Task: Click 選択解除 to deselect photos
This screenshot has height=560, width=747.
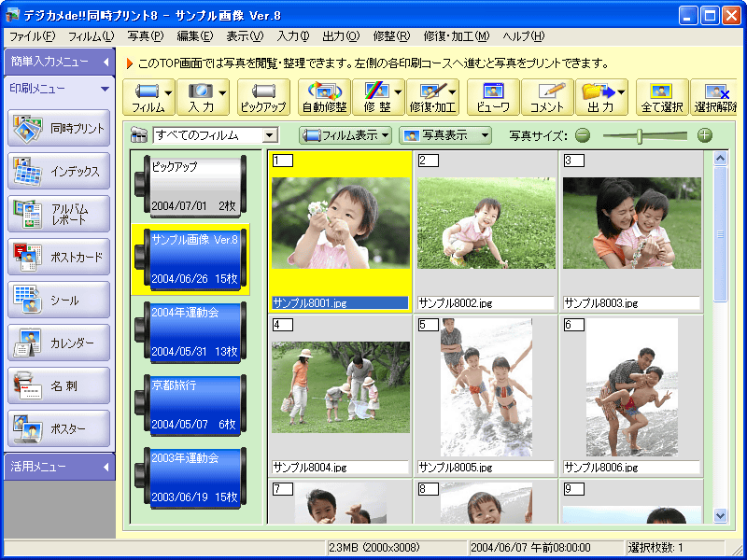Action: click(713, 97)
